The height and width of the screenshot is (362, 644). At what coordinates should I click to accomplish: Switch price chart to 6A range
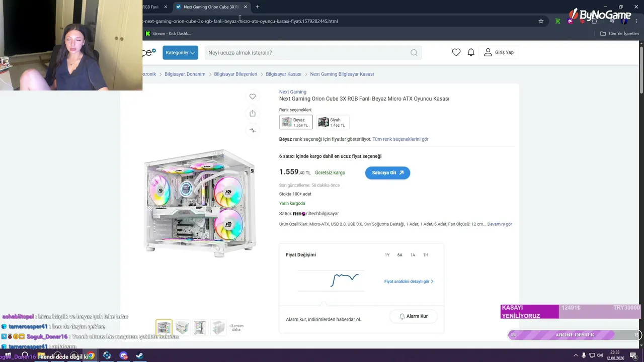[400, 255]
